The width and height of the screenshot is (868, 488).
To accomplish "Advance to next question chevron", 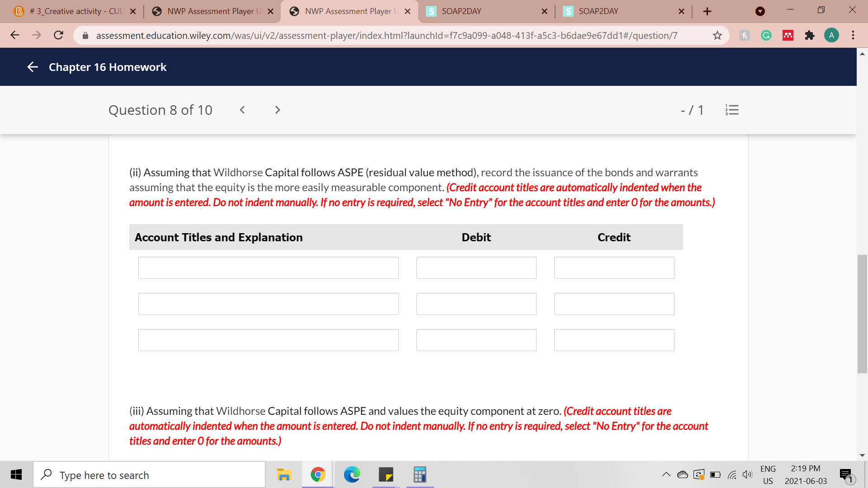I will pos(278,110).
